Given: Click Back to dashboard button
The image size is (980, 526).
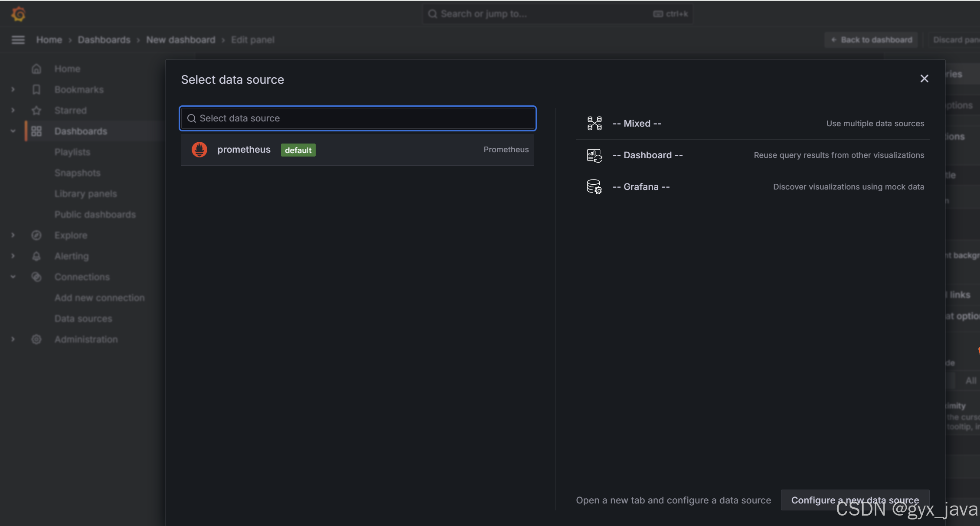Looking at the screenshot, I should [x=871, y=40].
